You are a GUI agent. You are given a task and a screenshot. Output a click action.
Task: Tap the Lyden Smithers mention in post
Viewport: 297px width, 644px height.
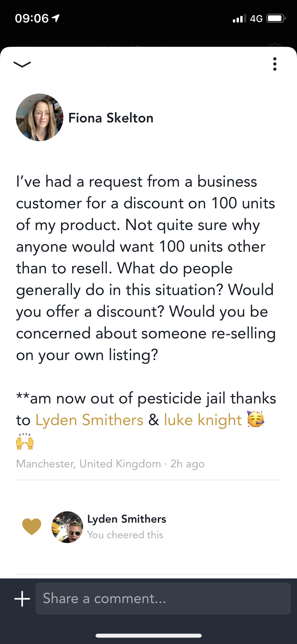pos(89,420)
